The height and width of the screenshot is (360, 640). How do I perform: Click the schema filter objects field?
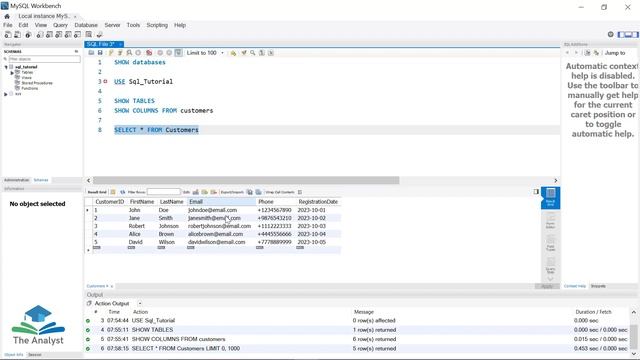[44, 59]
